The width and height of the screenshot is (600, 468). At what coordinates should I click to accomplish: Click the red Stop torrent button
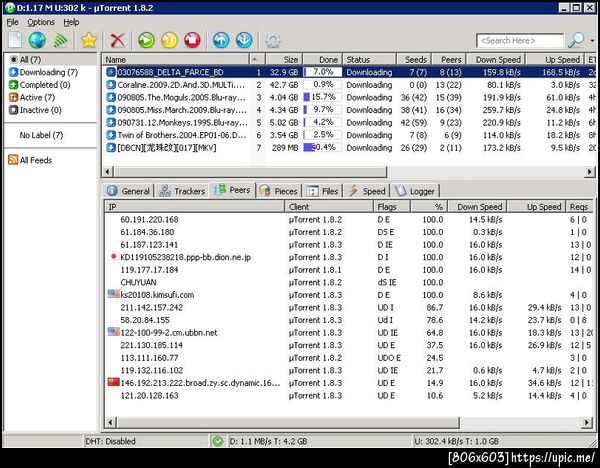(192, 40)
